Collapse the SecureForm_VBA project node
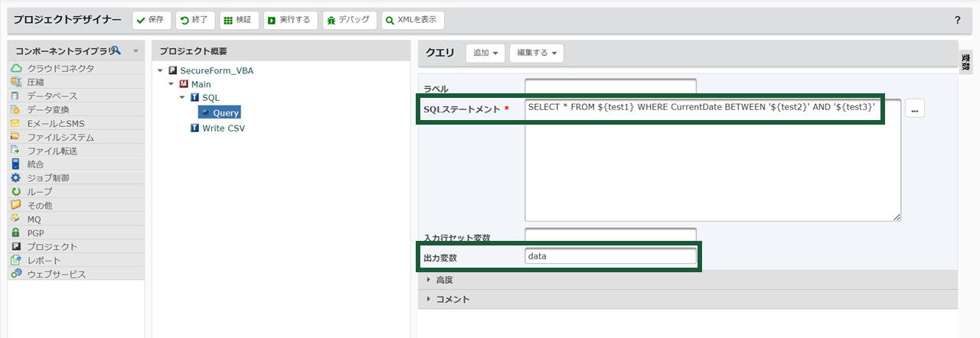This screenshot has height=338, width=980. point(160,70)
